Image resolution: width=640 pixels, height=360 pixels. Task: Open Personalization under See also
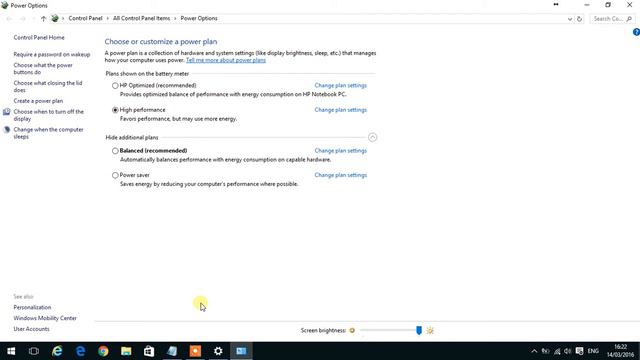pos(32,307)
